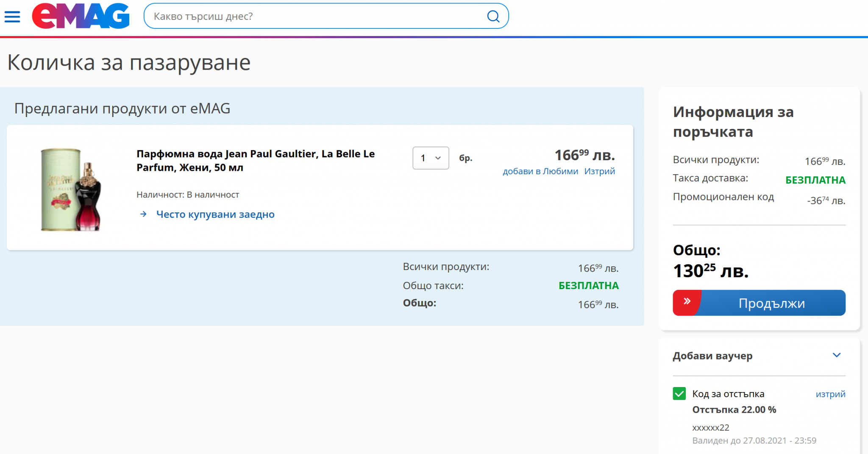Viewport: 868px width, 454px height.
Task: Click the arrow icon beside Често купувани заедно
Action: click(x=144, y=214)
